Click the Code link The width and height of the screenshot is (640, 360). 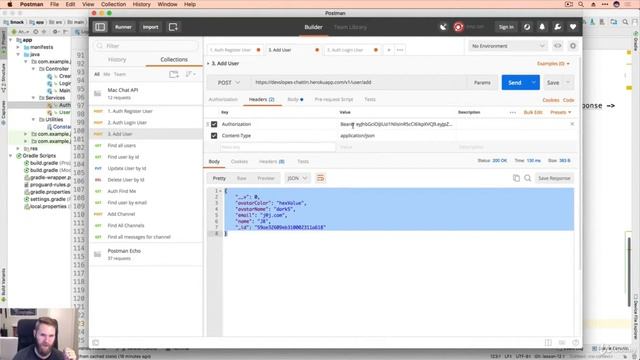[x=569, y=100]
